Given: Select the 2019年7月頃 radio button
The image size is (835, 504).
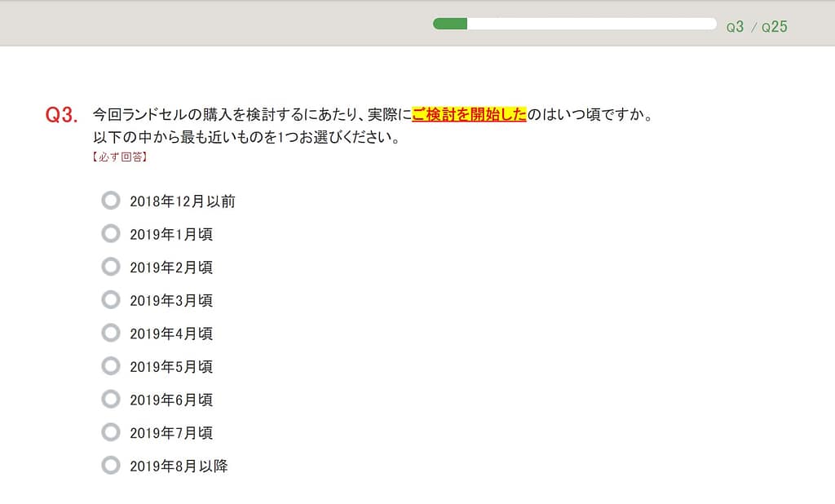Looking at the screenshot, I should [x=111, y=432].
